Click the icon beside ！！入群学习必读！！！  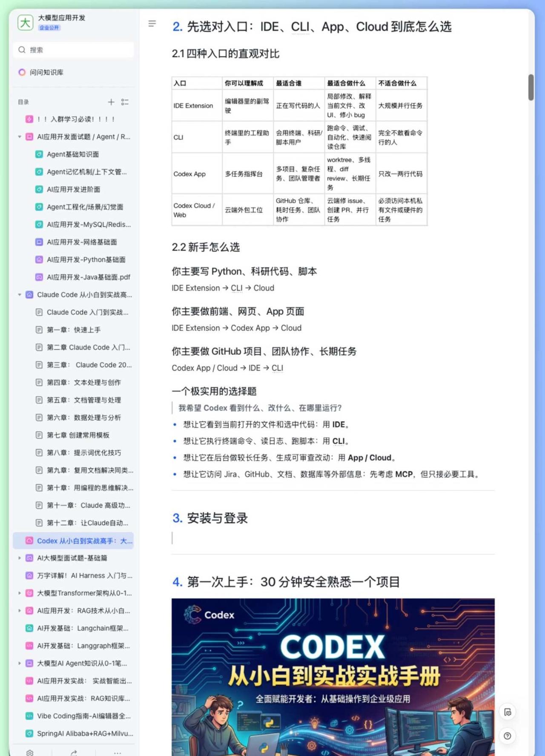29,119
